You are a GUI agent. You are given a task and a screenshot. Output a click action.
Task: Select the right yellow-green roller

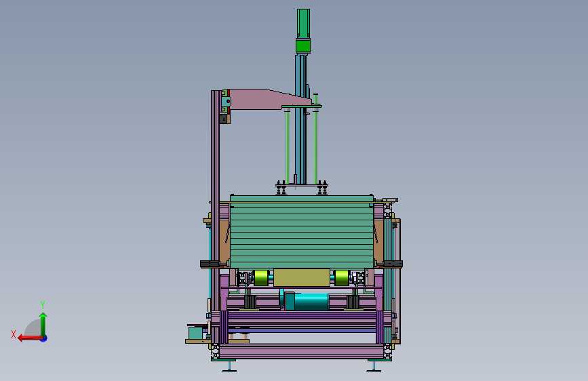pos(342,278)
